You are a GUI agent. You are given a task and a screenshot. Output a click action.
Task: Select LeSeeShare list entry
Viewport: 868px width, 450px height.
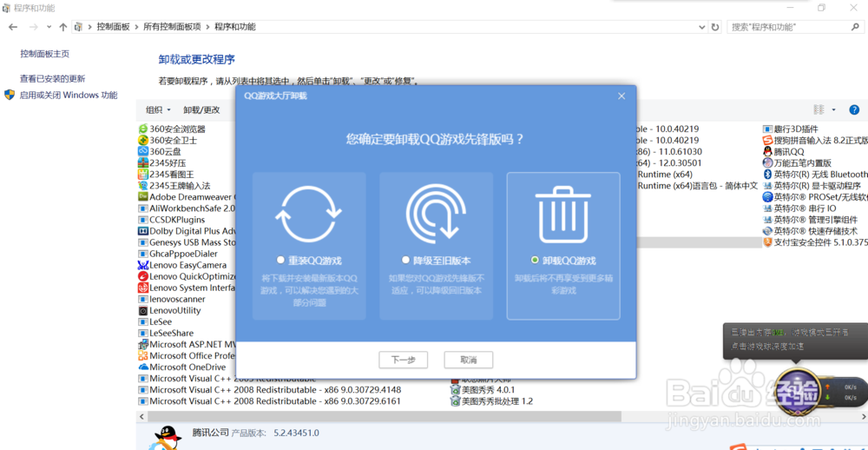[x=166, y=333]
